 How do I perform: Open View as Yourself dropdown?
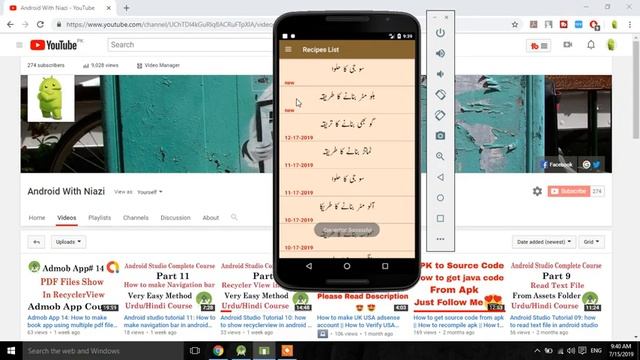(149, 192)
